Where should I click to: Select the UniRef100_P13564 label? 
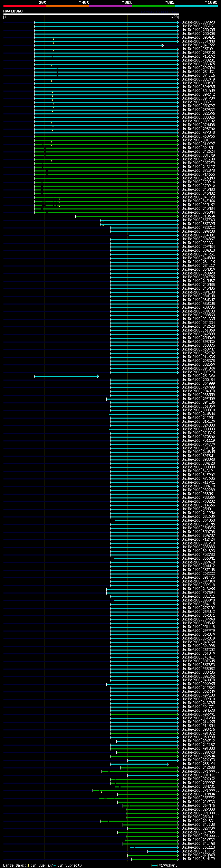point(198,216)
